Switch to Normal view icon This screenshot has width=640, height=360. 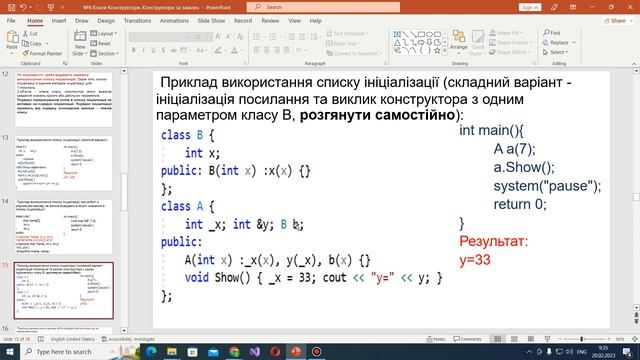498,339
